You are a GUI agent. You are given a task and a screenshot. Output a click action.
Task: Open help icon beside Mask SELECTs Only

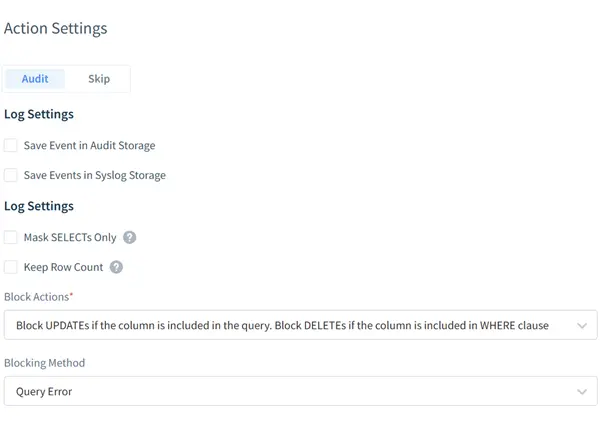[129, 238]
